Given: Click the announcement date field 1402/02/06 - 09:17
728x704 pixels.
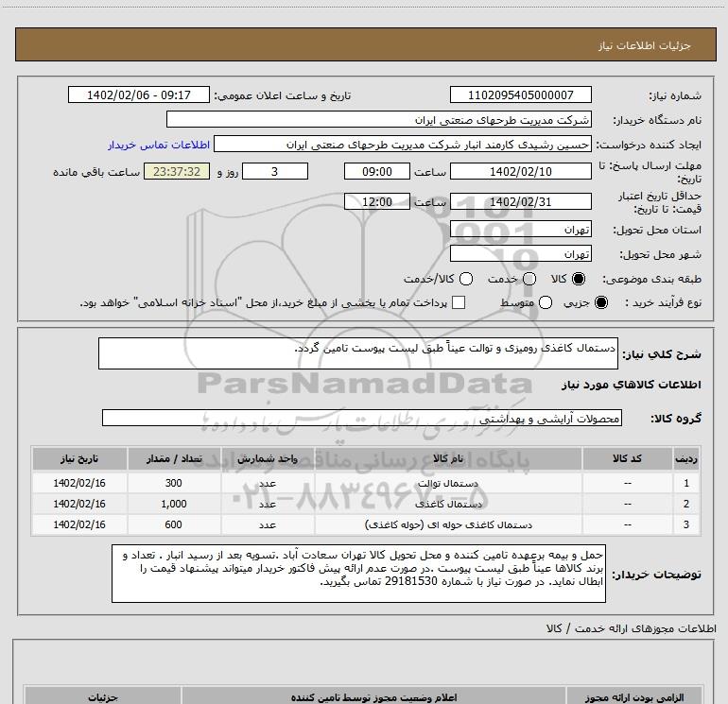Looking at the screenshot, I should click(x=139, y=95).
